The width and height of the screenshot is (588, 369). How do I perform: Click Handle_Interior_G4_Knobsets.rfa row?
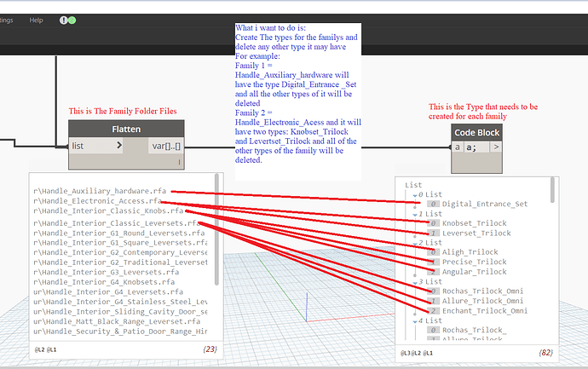tap(104, 282)
